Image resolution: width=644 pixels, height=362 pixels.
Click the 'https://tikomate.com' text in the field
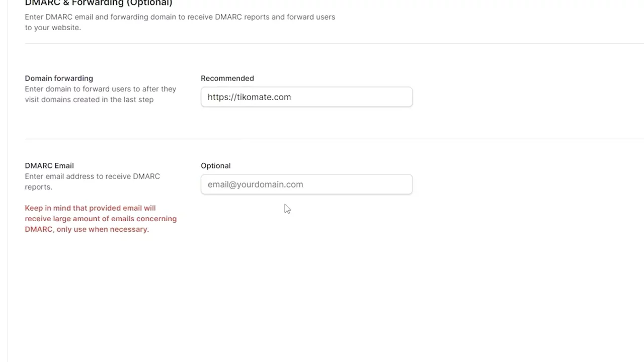pyautogui.click(x=249, y=97)
